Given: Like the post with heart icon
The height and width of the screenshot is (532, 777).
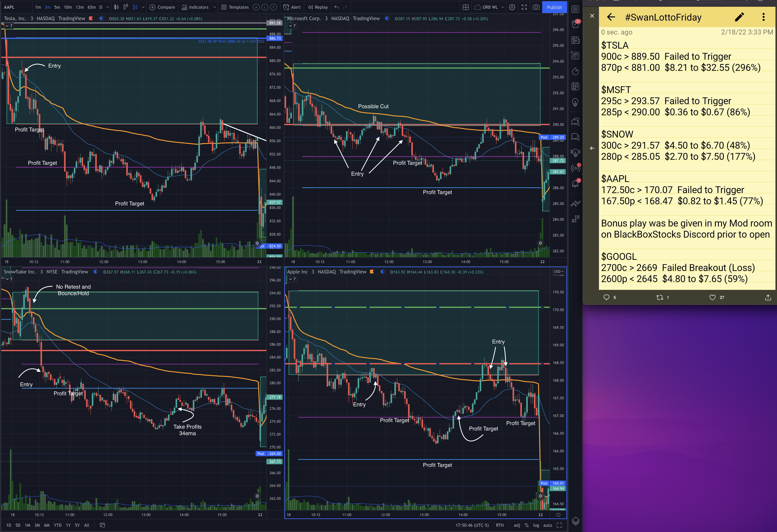Looking at the screenshot, I should (x=712, y=297).
